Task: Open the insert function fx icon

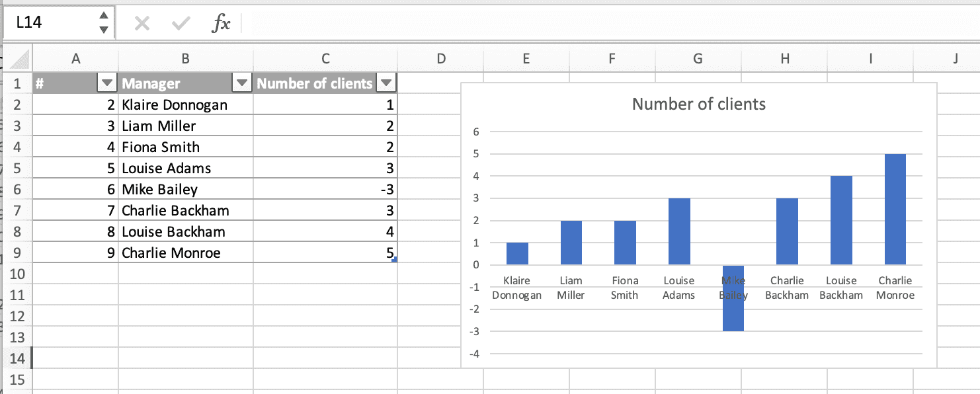Action: click(221, 24)
